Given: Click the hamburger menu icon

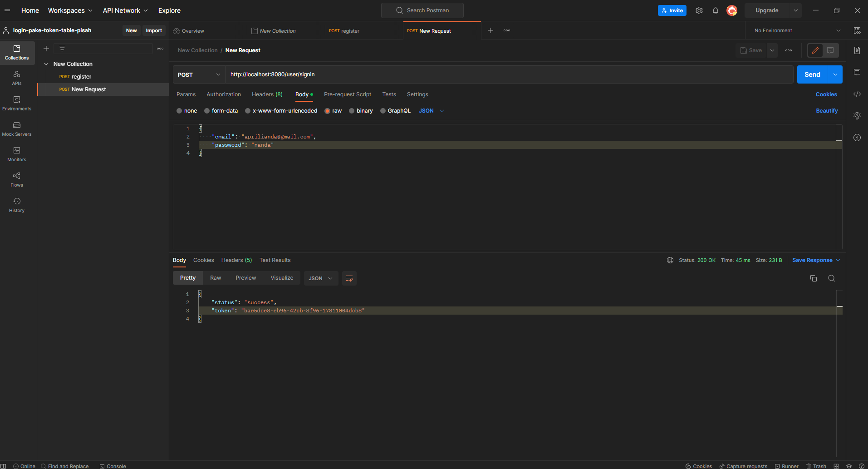Looking at the screenshot, I should (x=7, y=10).
